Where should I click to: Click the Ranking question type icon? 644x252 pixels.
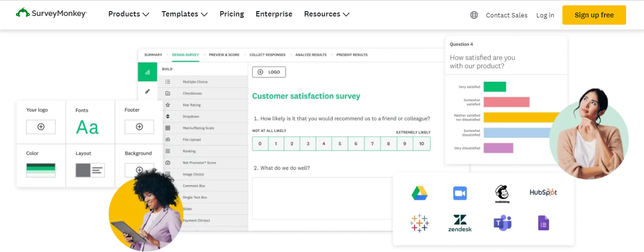tap(168, 151)
